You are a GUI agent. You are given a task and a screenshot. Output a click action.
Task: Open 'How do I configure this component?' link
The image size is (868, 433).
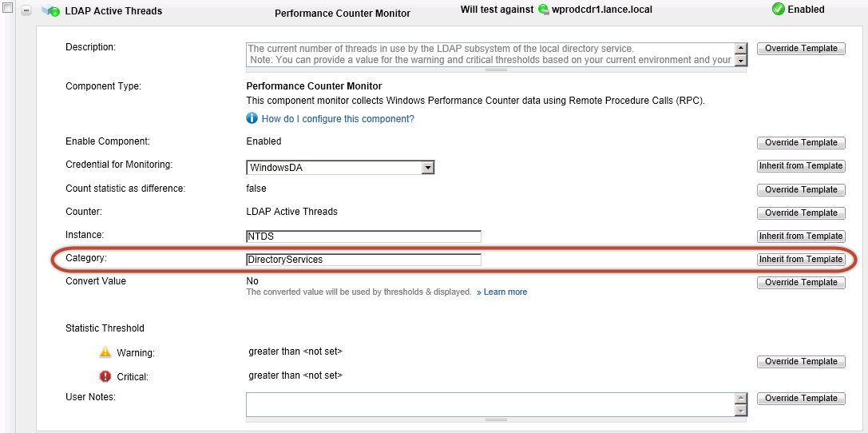(x=338, y=119)
